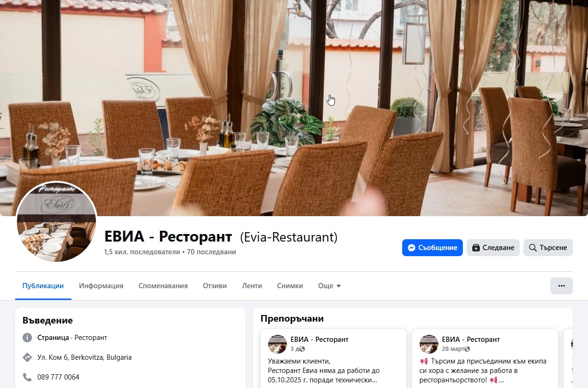Image resolution: width=588 pixels, height=388 pixels.
Task: Click the 1,5 хил. последователи link
Action: [142, 252]
